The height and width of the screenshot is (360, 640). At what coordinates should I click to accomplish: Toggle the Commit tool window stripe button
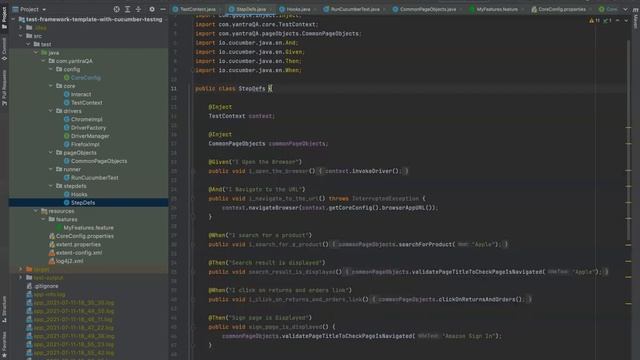click(4, 49)
